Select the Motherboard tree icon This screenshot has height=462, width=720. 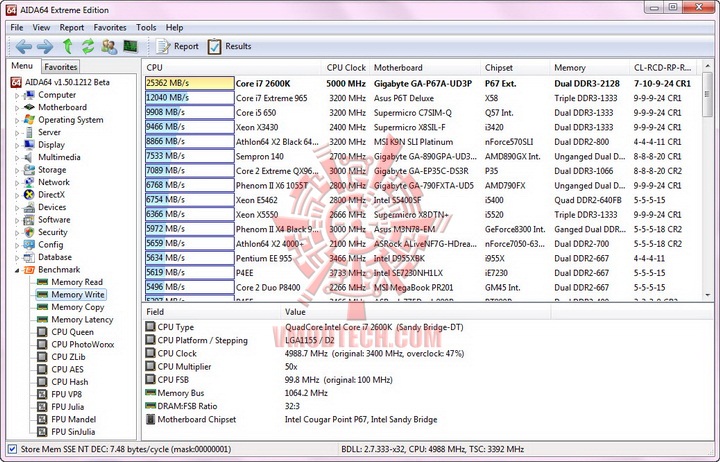29,107
